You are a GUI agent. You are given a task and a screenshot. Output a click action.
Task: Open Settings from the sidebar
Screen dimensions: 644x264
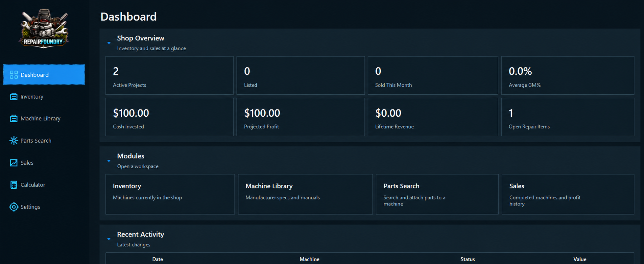[x=44, y=207]
